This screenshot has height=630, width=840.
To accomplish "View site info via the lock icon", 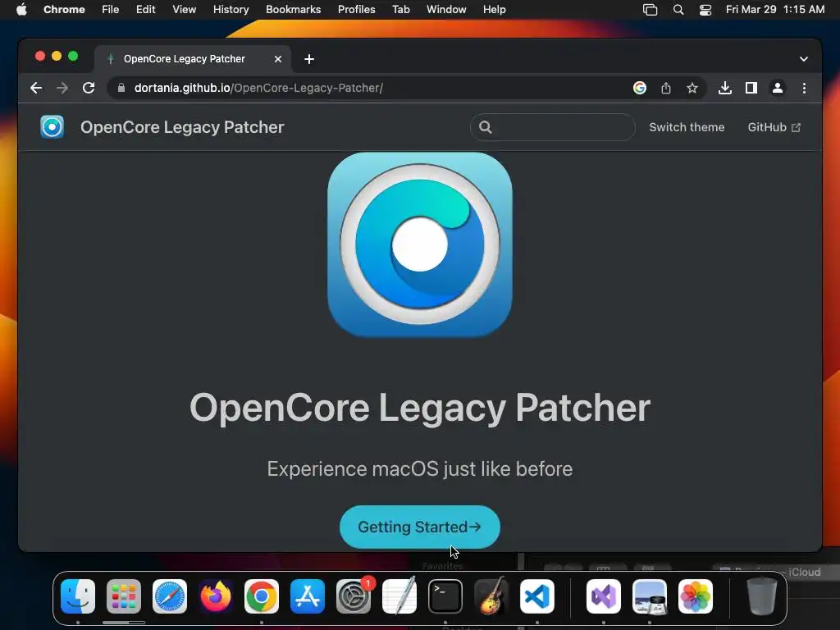I will [121, 88].
